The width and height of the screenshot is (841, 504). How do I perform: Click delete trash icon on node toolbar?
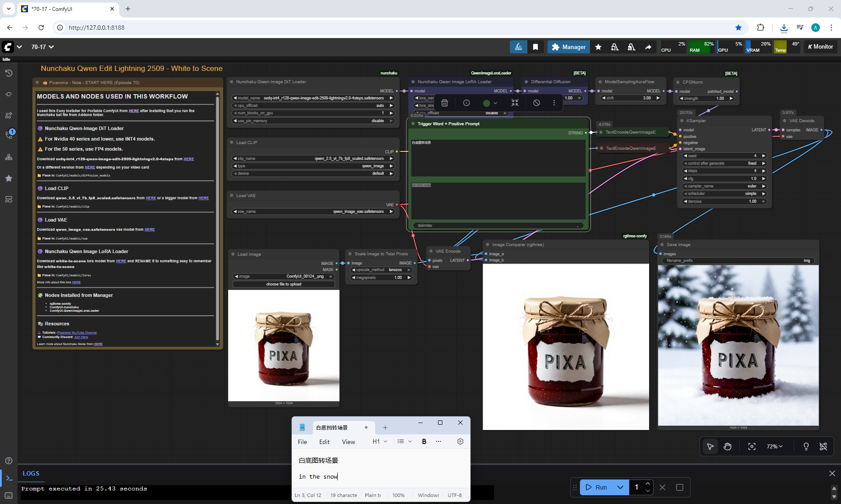[445, 103]
